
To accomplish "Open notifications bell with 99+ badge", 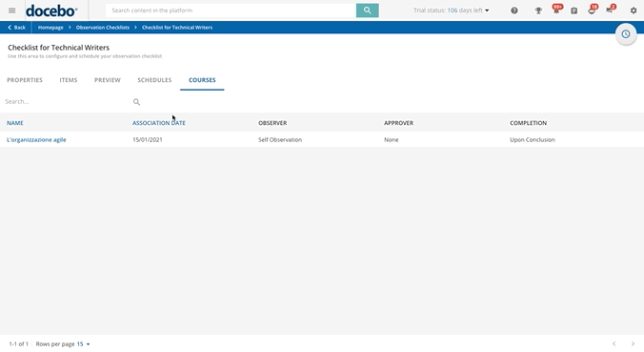I will click(x=556, y=10).
